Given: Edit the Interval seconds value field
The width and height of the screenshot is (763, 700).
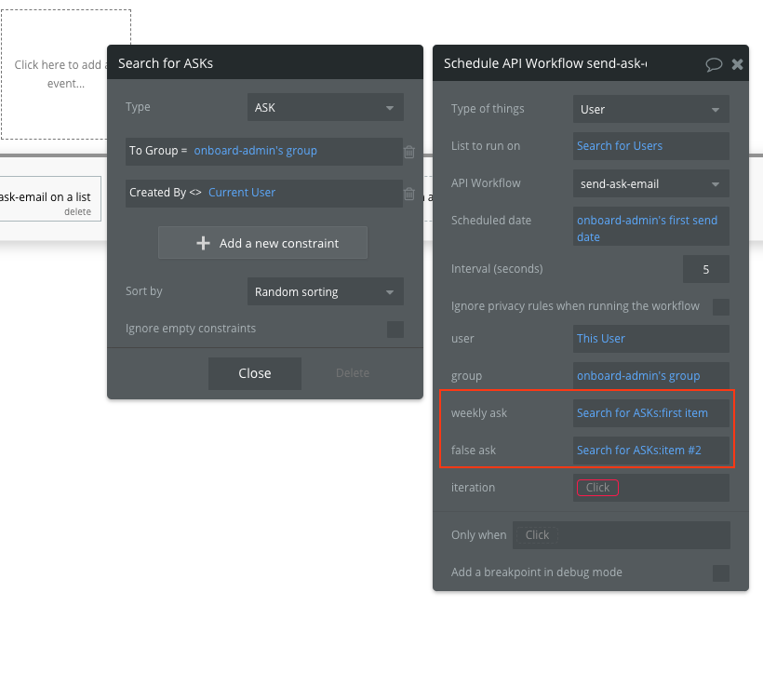Looking at the screenshot, I should click(706, 268).
